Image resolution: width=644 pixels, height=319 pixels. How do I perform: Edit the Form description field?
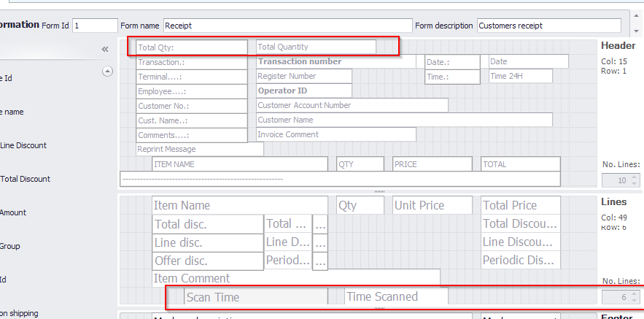(548, 26)
